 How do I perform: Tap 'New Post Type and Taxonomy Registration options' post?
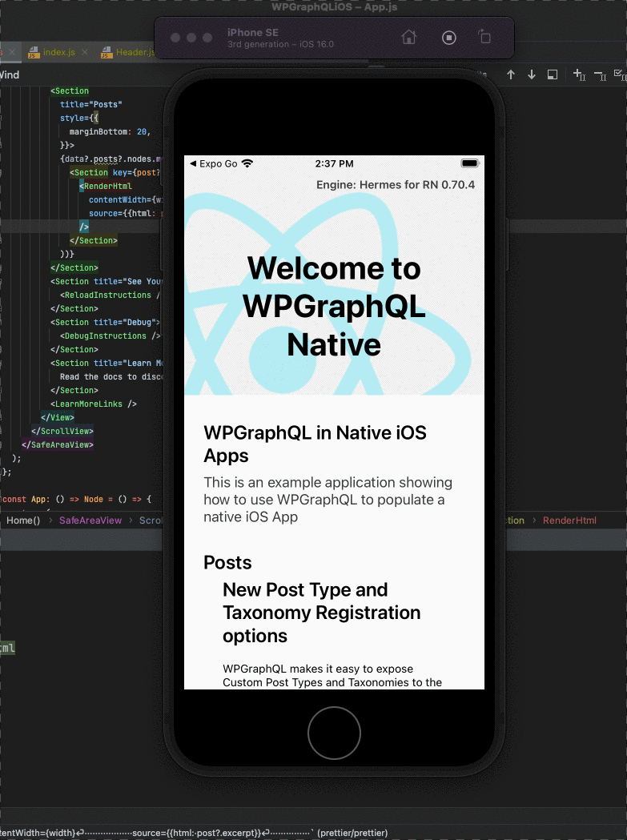322,613
